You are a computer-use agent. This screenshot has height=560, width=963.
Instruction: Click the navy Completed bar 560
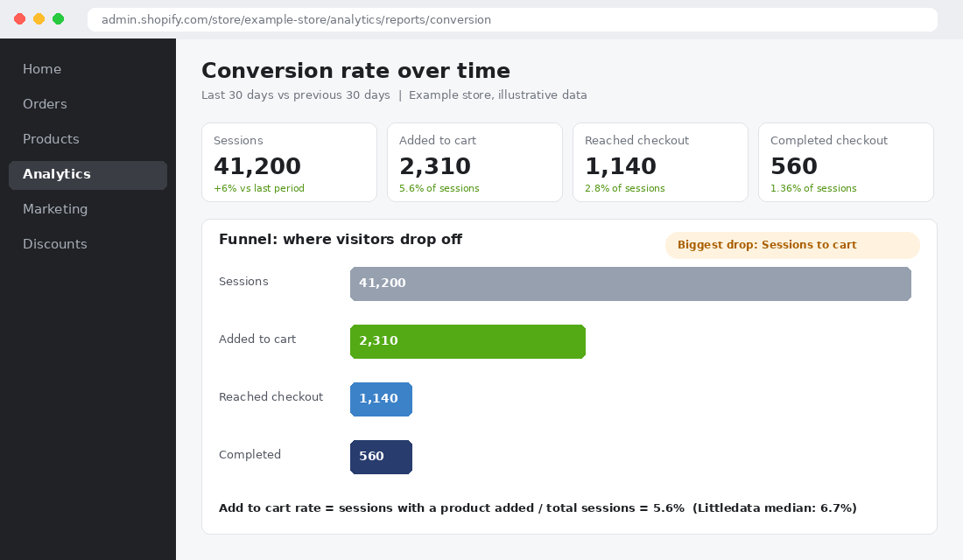coord(382,457)
